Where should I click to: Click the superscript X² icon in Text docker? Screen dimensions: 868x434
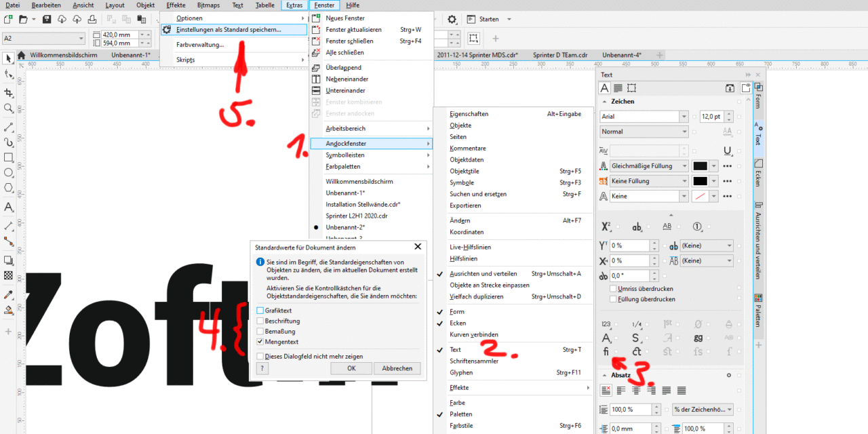click(606, 226)
